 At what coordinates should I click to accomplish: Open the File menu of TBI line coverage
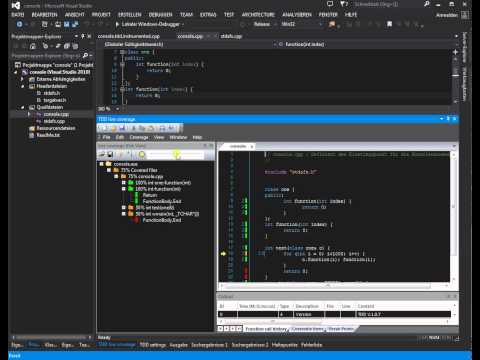click(106, 137)
